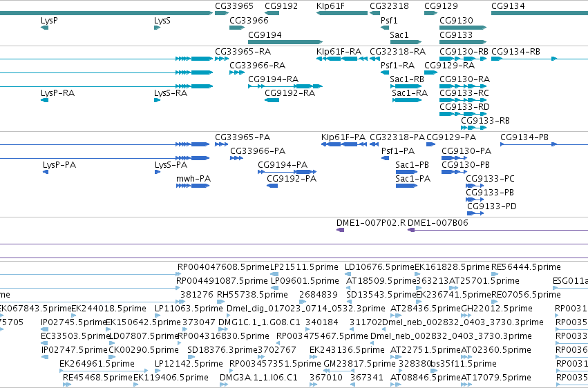The height and width of the screenshot is (388, 588).
Task: Click the CG9133 gene label
Action: [456, 35]
